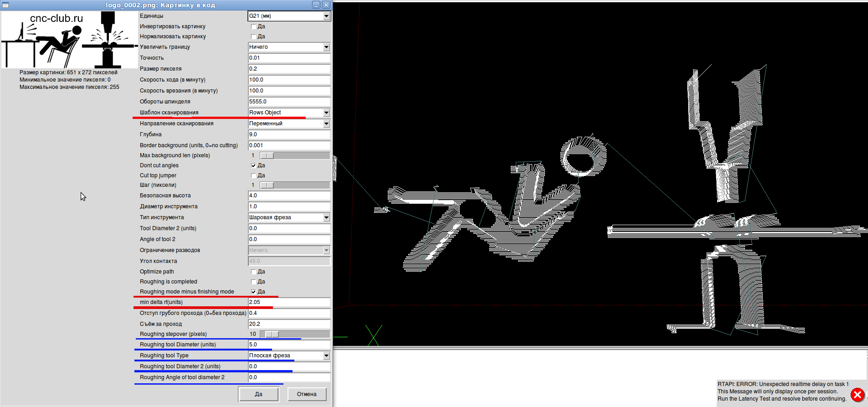
Task: Open Шаблон сканирования dropdown Rows Object
Action: pos(289,113)
